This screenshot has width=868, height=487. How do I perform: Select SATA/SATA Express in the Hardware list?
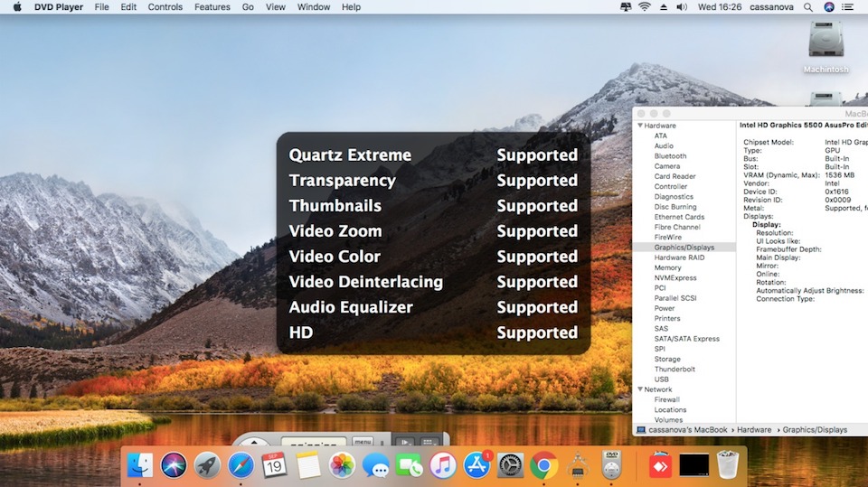click(686, 339)
